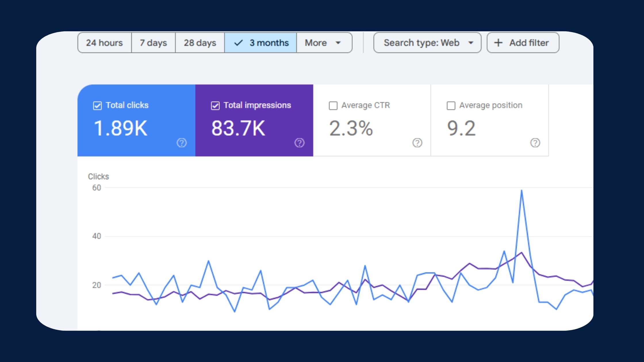Enable the Average position checkbox

[451, 106]
